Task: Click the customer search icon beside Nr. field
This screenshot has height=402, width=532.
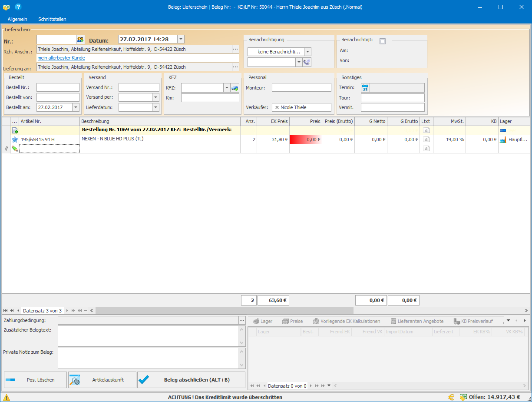Action: [80, 40]
